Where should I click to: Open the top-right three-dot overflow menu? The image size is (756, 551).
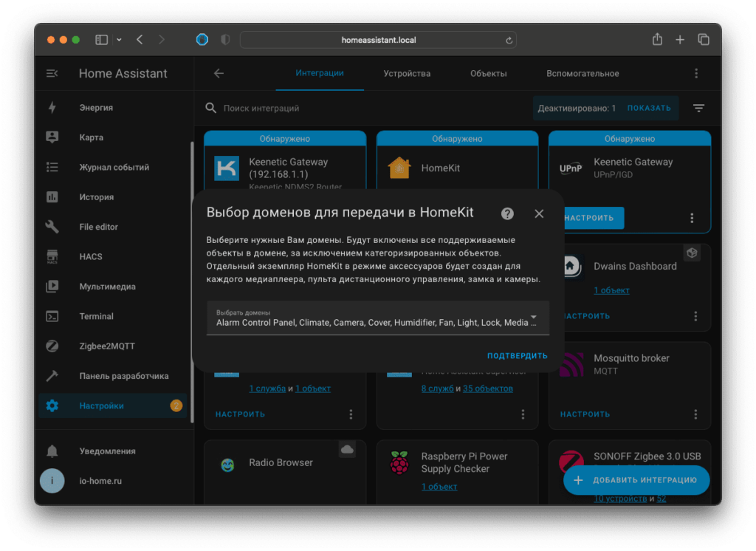[696, 73]
